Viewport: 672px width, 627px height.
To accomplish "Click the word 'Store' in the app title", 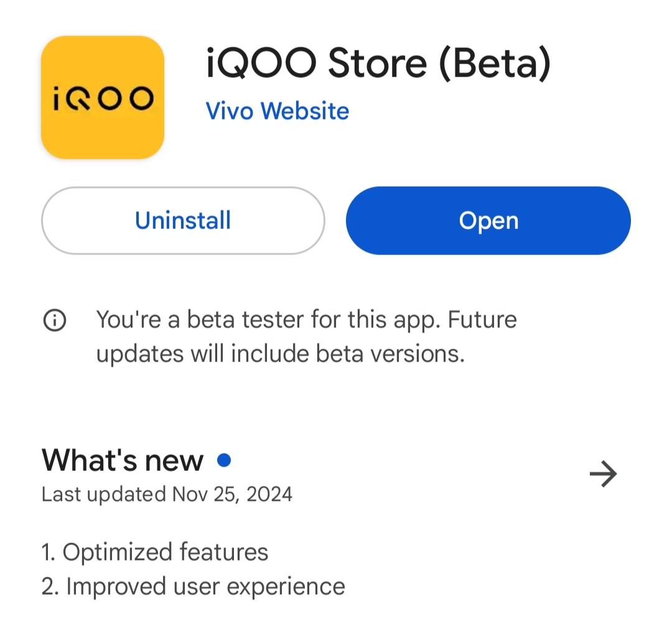I will point(377,63).
